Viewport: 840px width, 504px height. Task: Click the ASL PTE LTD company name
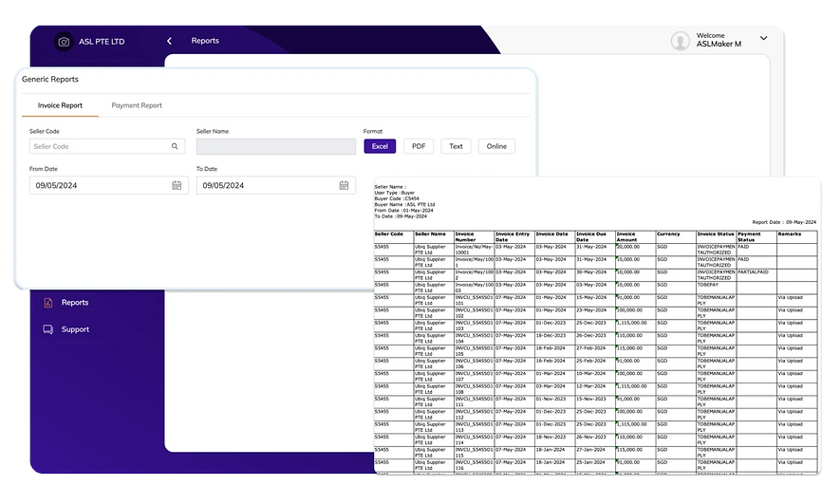pyautogui.click(x=102, y=42)
